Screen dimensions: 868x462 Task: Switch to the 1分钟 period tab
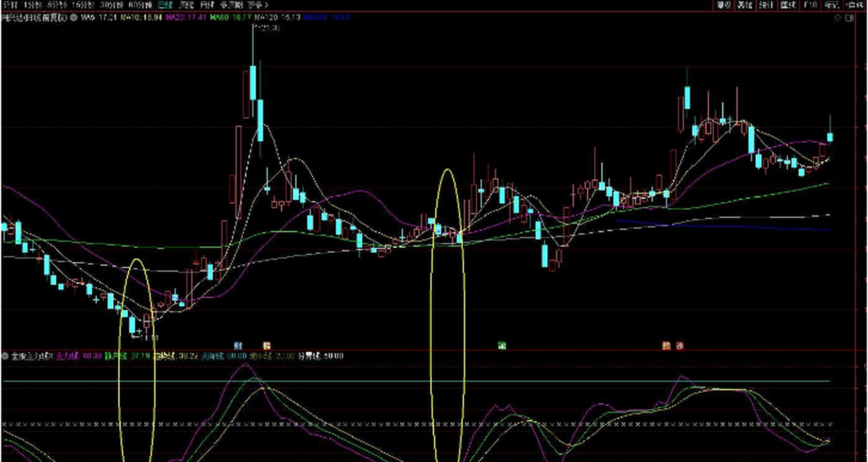coord(33,5)
